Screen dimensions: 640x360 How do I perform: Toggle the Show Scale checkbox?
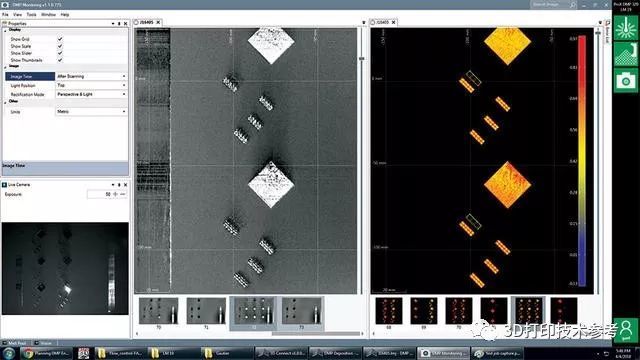[x=60, y=46]
